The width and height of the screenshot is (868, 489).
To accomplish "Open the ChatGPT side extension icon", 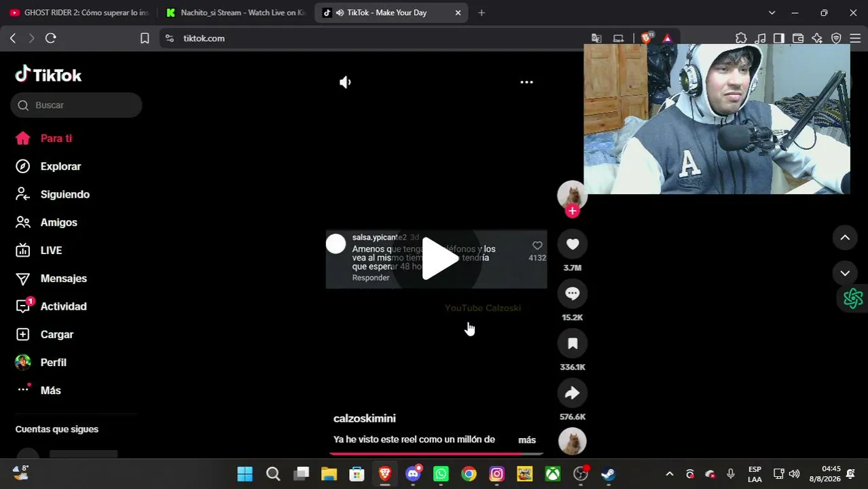I will point(852,298).
